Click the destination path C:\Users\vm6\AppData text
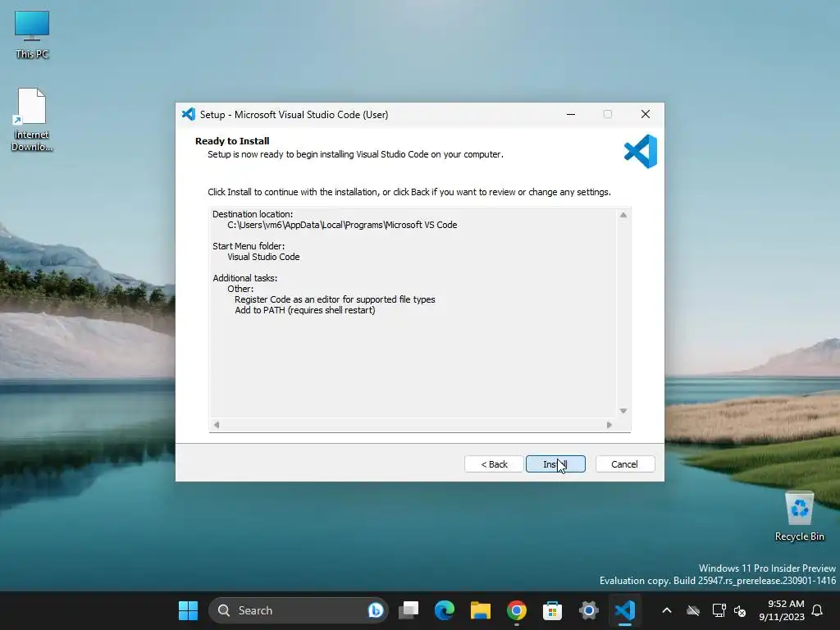The width and height of the screenshot is (840, 630). (342, 225)
